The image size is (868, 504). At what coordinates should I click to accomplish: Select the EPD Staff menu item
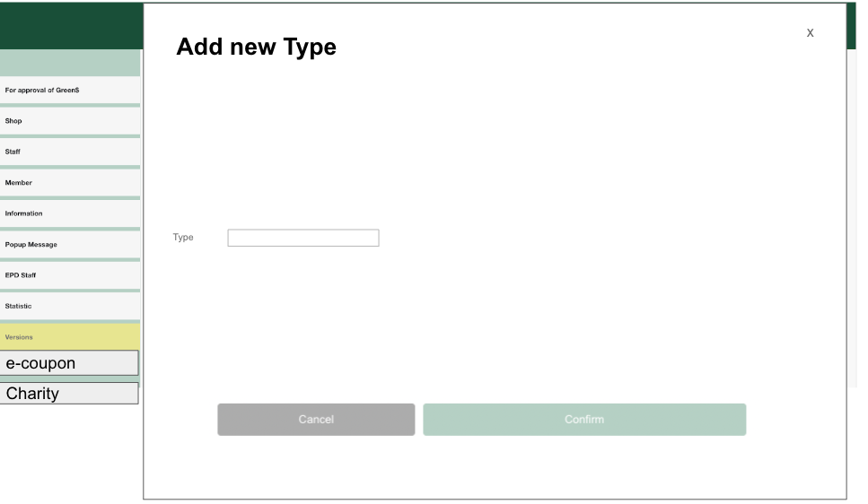(x=69, y=275)
